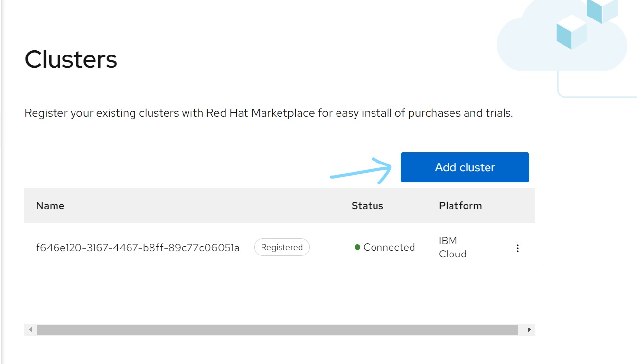637x364 pixels.
Task: Click the Registered badge
Action: tap(282, 247)
